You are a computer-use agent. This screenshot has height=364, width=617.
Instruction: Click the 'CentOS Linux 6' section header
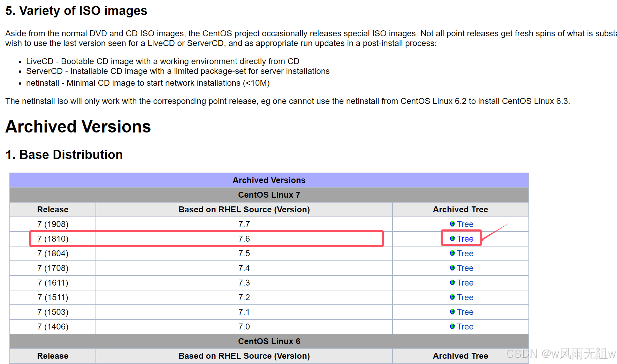pyautogui.click(x=269, y=341)
